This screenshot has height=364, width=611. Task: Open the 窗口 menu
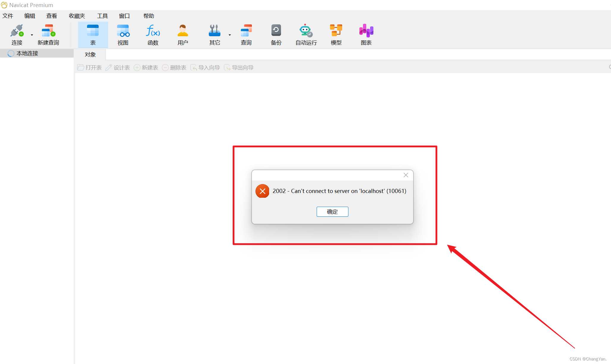pos(124,16)
